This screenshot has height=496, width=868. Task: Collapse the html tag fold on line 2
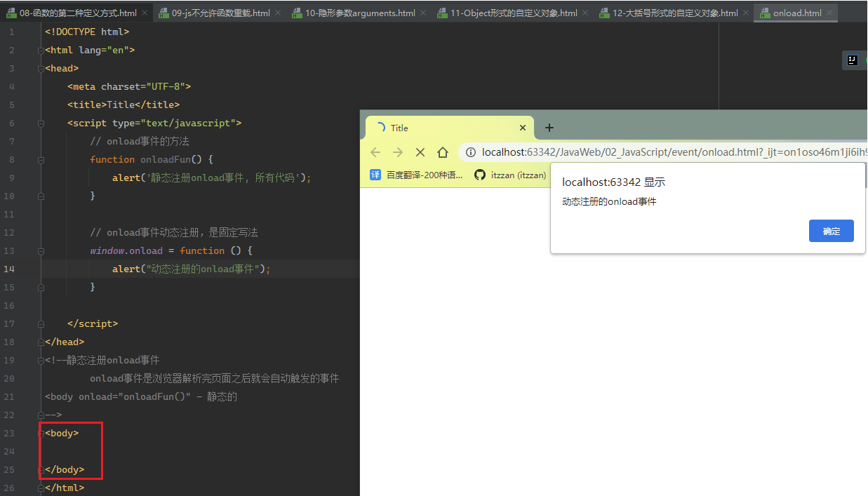[x=41, y=51]
